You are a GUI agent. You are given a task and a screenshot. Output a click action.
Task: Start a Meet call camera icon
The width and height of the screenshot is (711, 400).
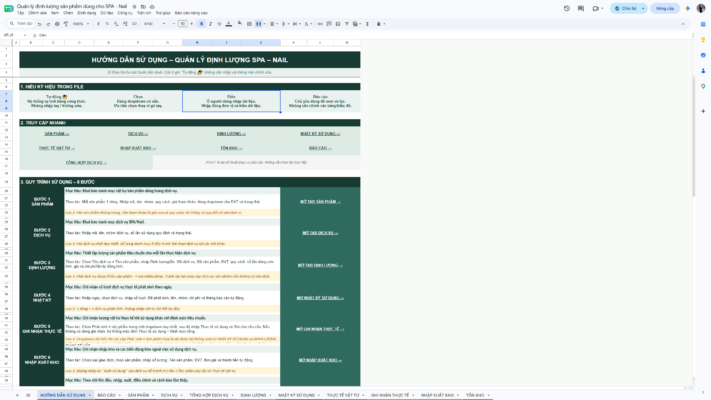tap(596, 9)
